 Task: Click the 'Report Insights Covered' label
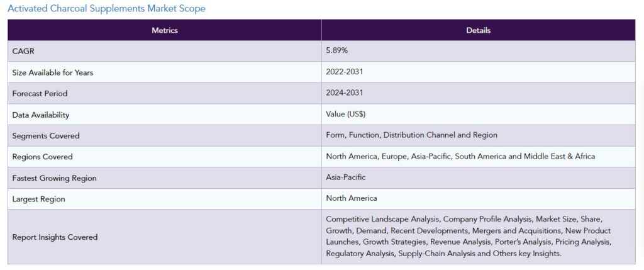coord(55,237)
